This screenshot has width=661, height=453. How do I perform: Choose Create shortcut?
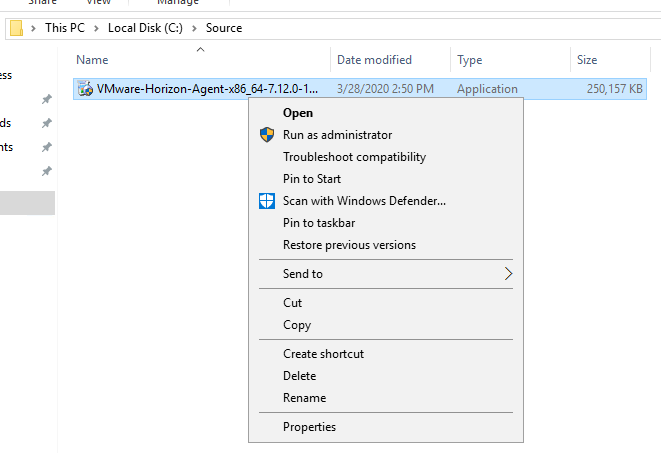(x=323, y=354)
